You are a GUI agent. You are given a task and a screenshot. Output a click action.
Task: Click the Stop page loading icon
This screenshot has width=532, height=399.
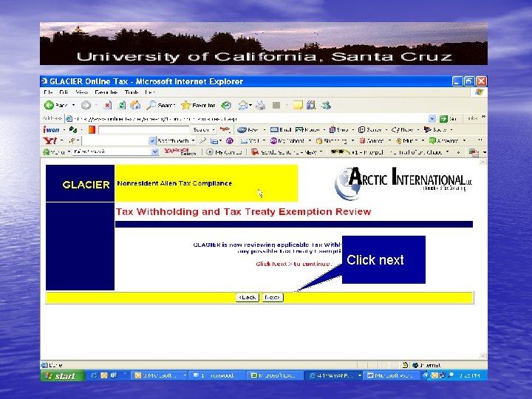108,106
